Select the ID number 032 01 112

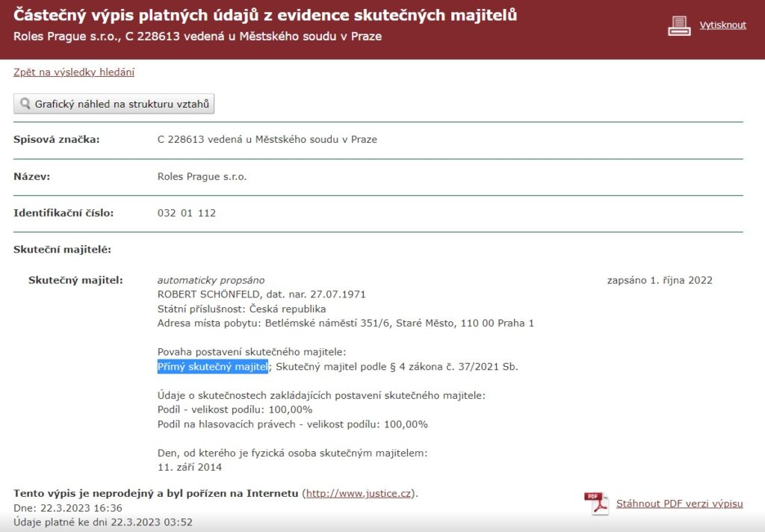[x=187, y=213]
